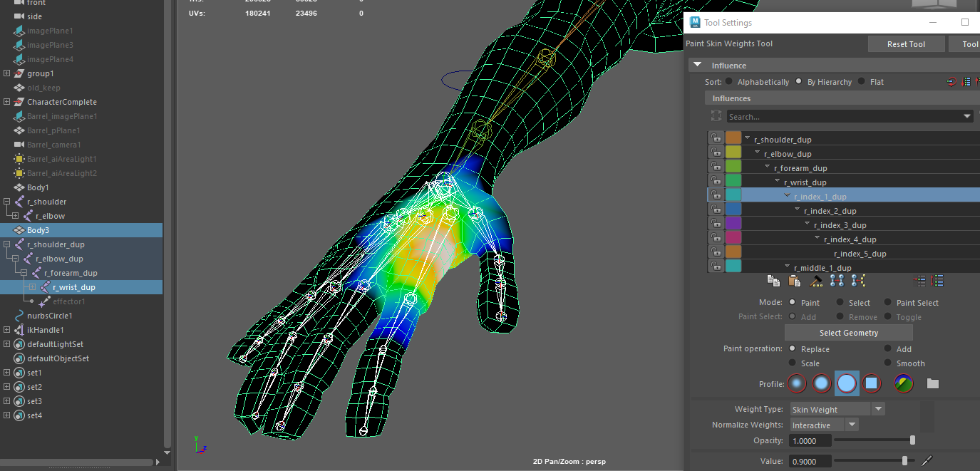Select nurbsCircle1 in the Outliner
The width and height of the screenshot is (980, 471).
tap(50, 316)
